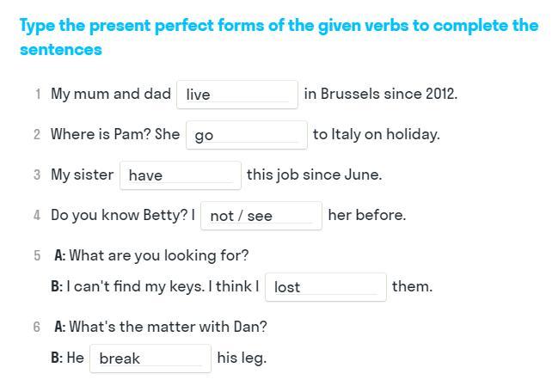Click the input field containing 'live'

pyautogui.click(x=237, y=95)
